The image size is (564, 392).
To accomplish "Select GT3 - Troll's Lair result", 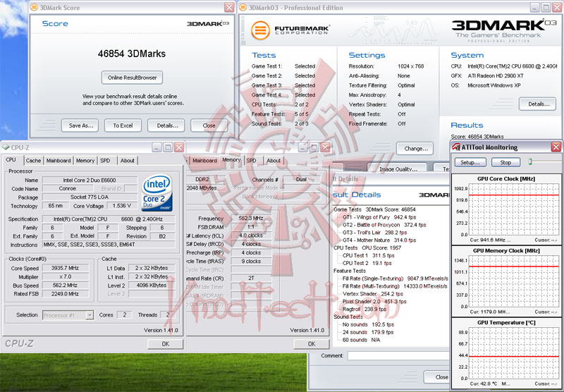I will pos(375,233).
